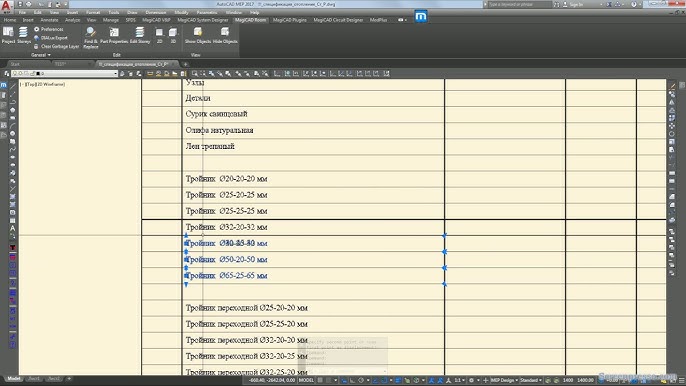Open MagiCAD Preferences
This screenshot has width=686, height=386.
pos(49,29)
